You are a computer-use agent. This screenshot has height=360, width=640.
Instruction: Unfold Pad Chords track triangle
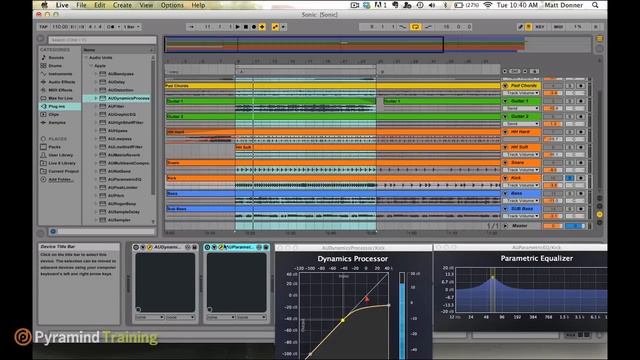pyautogui.click(x=505, y=86)
